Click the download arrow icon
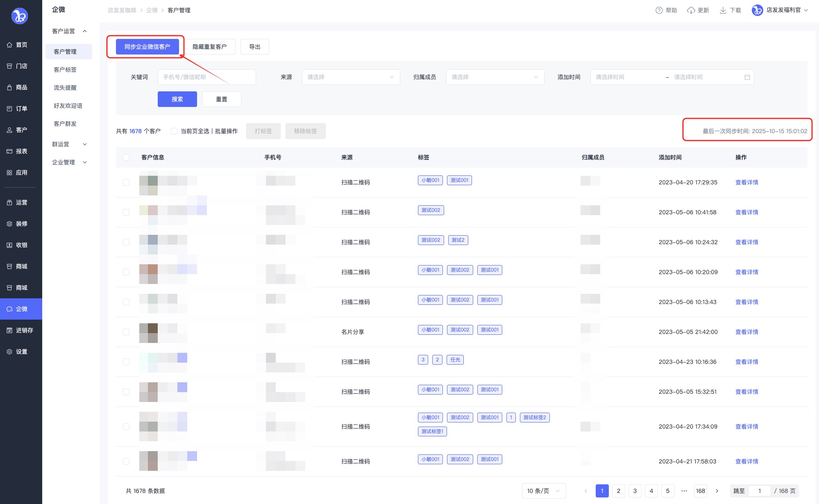Viewport: 819px width, 504px height. click(x=723, y=10)
